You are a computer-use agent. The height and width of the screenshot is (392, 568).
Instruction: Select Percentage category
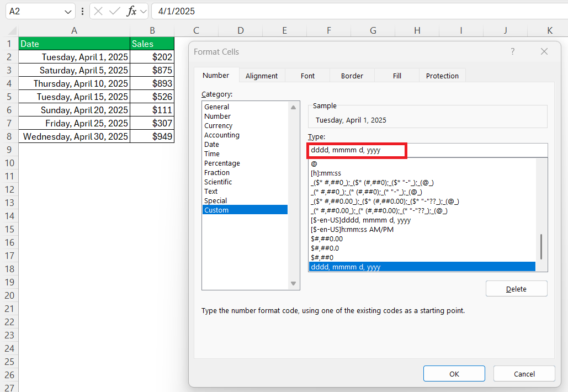tap(245, 163)
